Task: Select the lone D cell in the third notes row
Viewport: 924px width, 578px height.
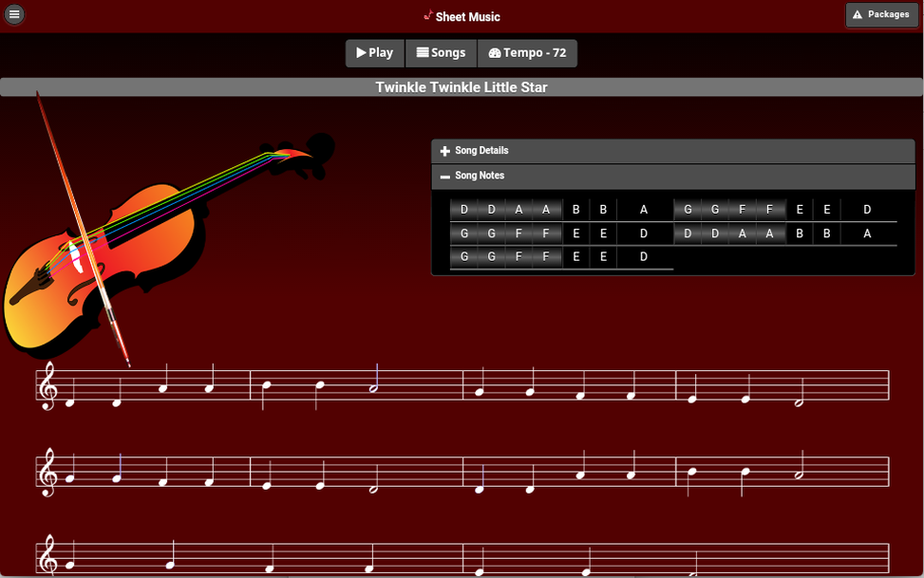Action: 644,256
